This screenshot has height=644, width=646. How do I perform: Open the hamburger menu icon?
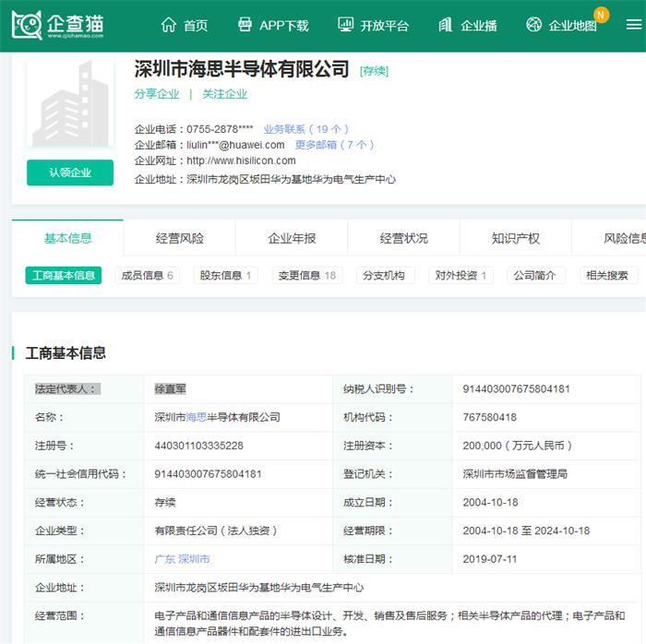coord(633,25)
